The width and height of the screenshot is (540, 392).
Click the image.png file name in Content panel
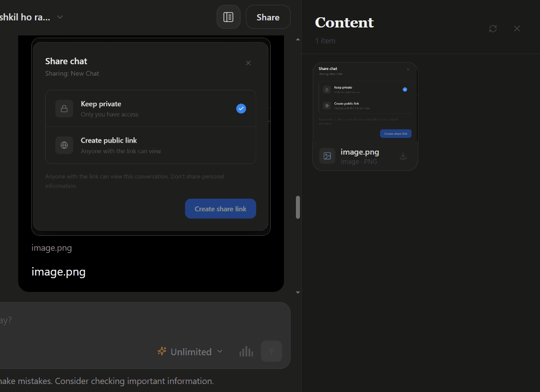tap(360, 152)
